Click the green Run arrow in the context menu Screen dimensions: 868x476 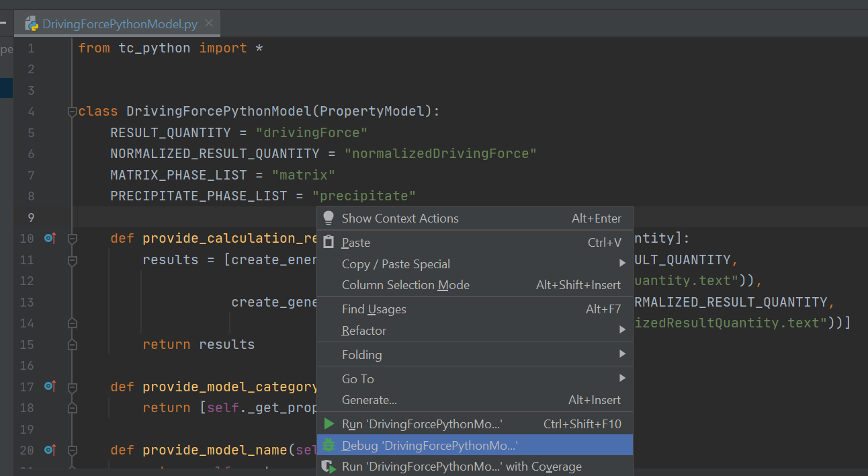[329, 424]
